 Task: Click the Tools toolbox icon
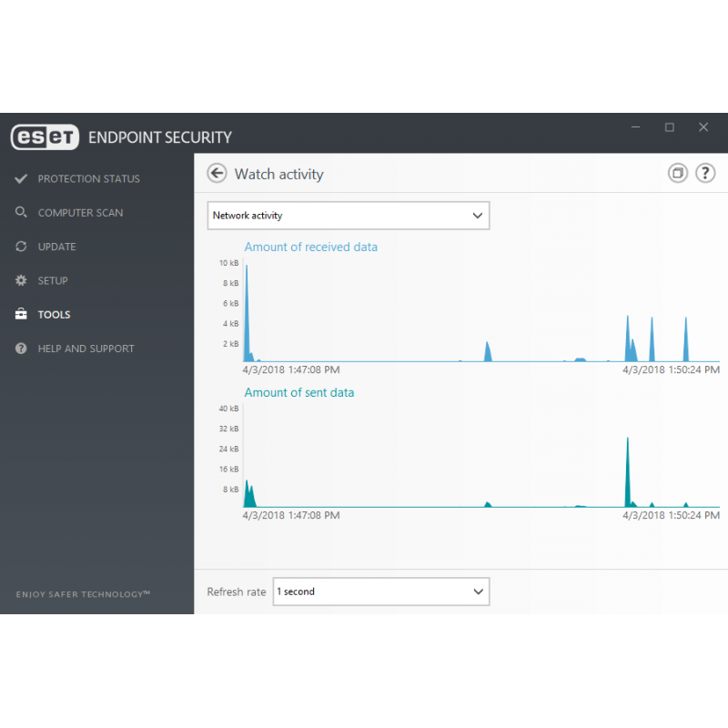pyautogui.click(x=21, y=314)
